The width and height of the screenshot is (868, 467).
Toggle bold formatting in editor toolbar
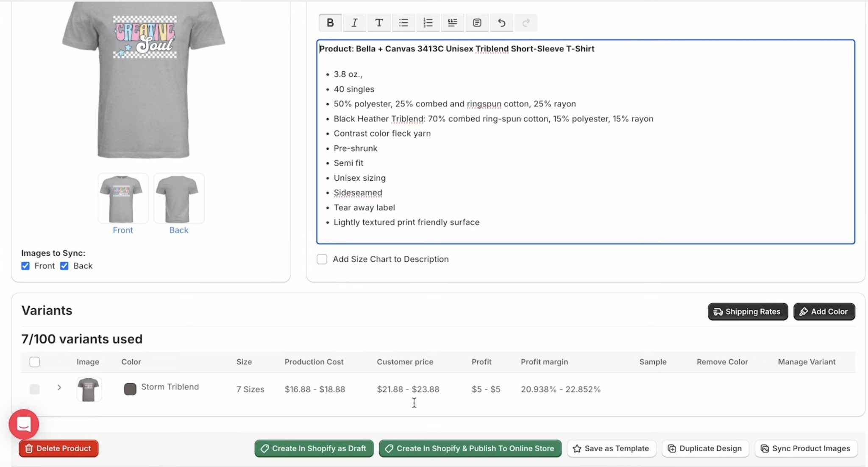tap(330, 22)
